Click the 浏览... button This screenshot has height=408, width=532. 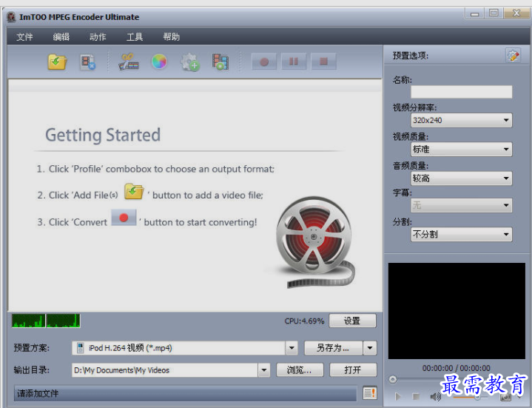(300, 370)
